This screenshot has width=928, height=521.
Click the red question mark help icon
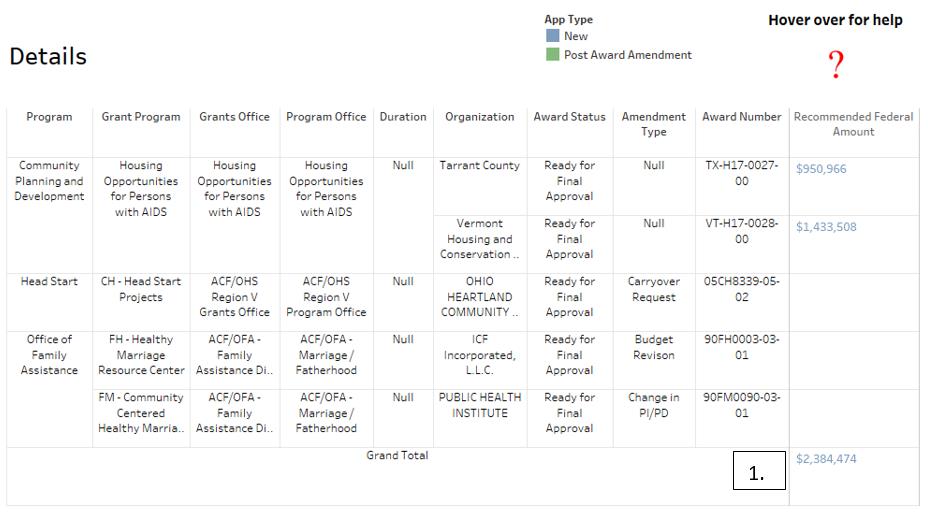tap(836, 66)
